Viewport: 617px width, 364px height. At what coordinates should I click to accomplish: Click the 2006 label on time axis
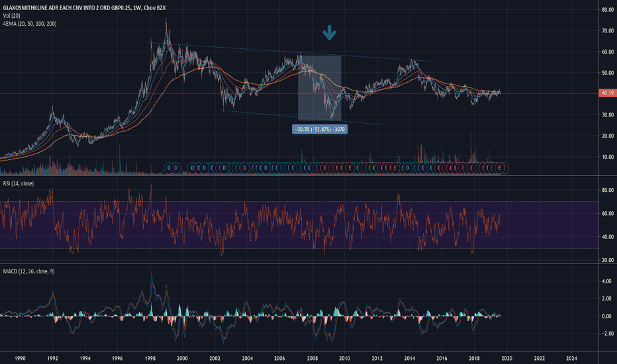[x=279, y=358]
